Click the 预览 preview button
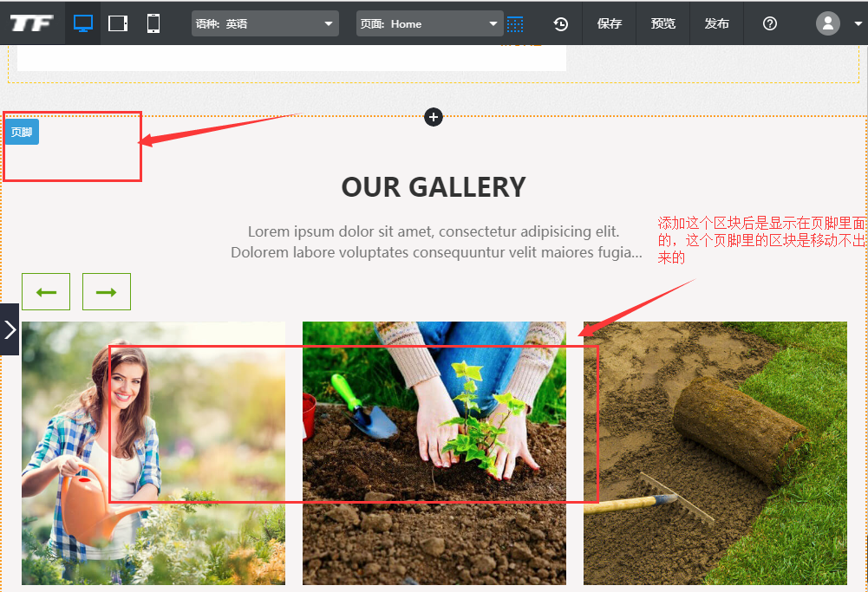Image resolution: width=868 pixels, height=592 pixels. pyautogui.click(x=663, y=23)
